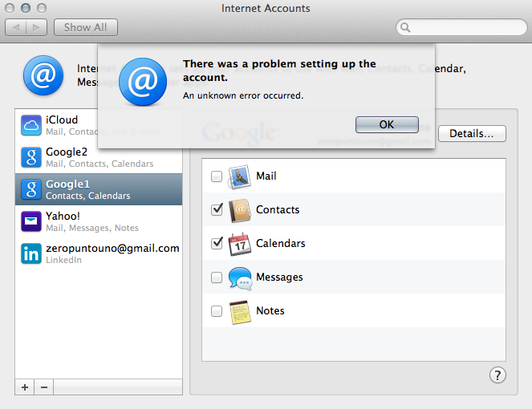This screenshot has width=532, height=409.
Task: Click the Messages speech bubble icon
Action: (x=240, y=278)
